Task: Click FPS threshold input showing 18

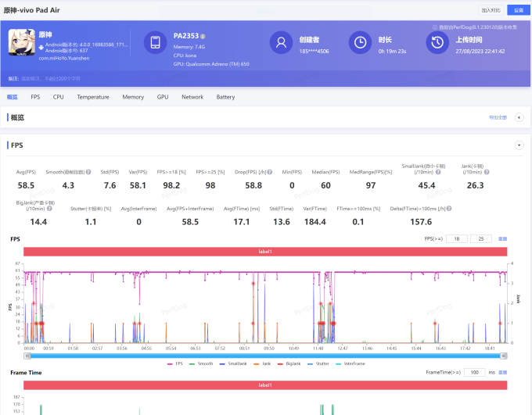Action: click(457, 238)
